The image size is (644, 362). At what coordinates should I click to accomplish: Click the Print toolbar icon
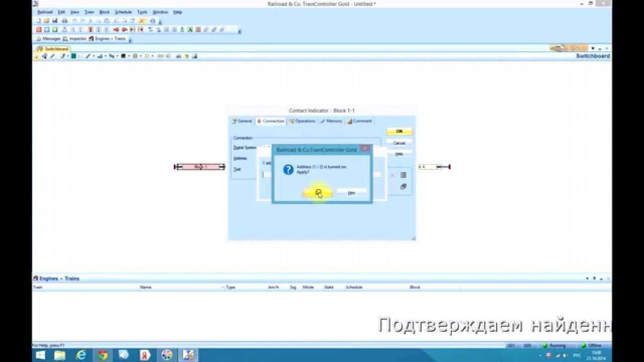tap(64, 21)
